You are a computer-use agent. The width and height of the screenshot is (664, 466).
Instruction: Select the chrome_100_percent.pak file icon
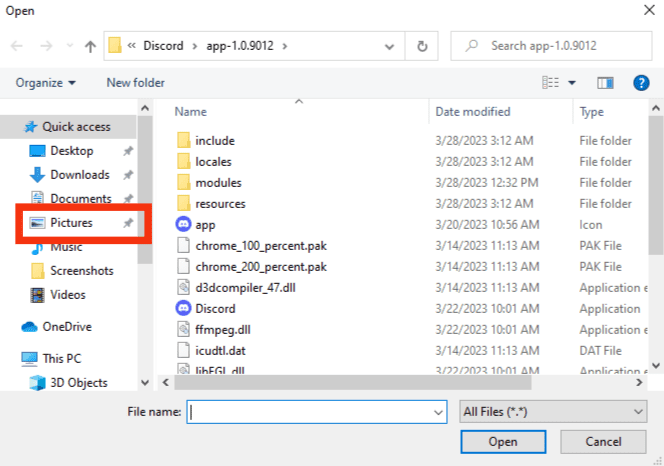(x=183, y=245)
